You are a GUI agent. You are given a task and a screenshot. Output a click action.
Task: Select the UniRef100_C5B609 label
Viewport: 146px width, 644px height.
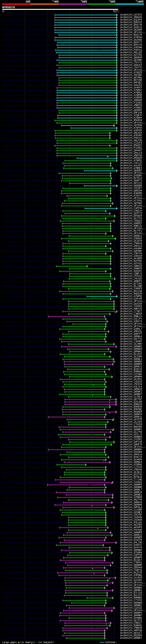(131, 628)
